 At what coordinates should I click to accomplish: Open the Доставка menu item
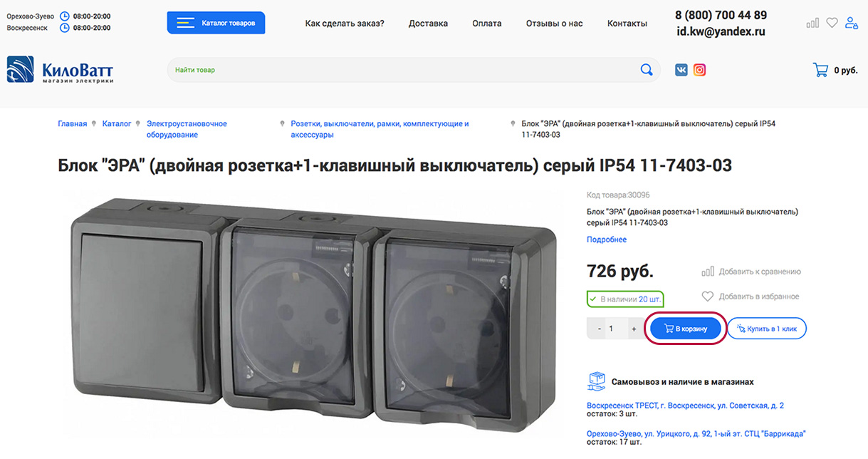[x=428, y=24]
